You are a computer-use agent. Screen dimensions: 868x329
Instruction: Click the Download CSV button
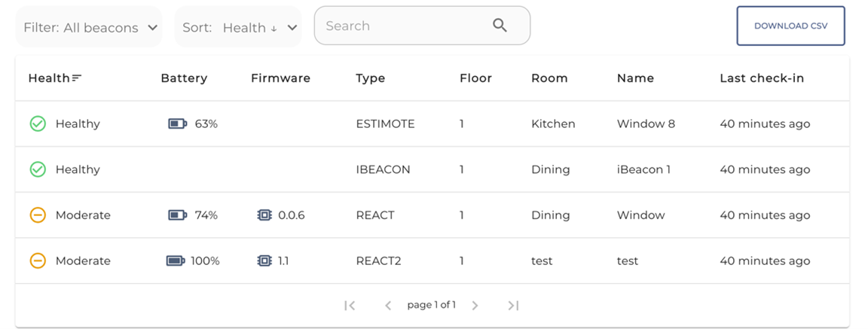click(790, 26)
